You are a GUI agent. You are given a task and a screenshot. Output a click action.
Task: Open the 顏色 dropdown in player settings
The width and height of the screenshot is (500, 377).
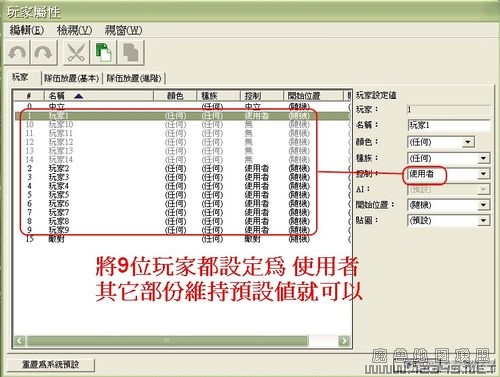pyautogui.click(x=441, y=142)
